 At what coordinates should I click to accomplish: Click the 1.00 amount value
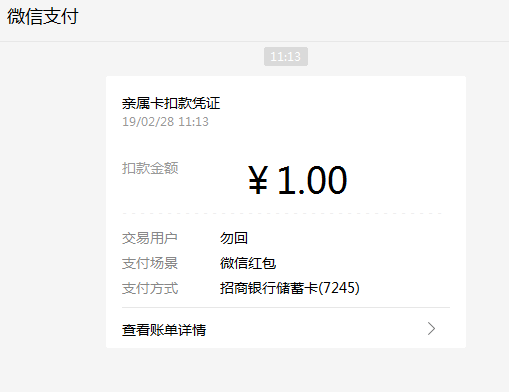312,180
